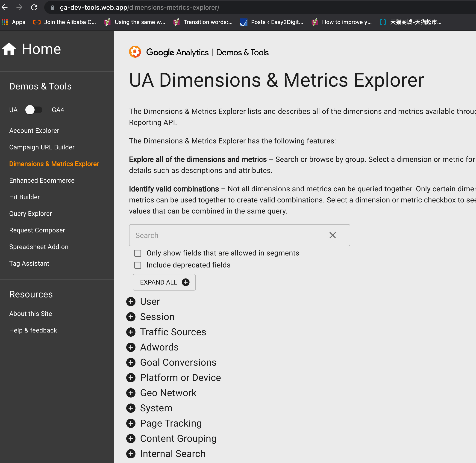Expand the Content Grouping group

coord(131,439)
